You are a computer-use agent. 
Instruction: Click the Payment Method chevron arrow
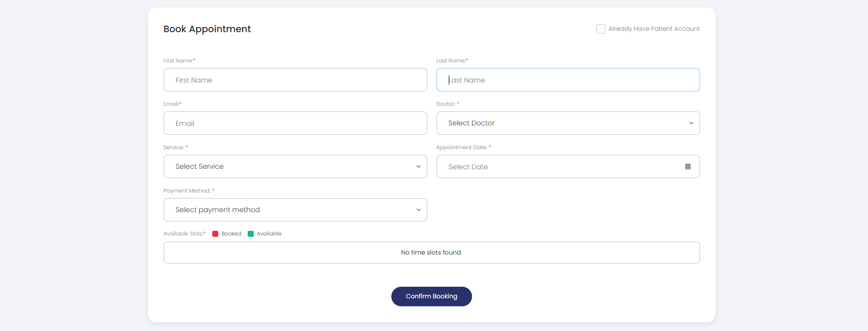[418, 210]
